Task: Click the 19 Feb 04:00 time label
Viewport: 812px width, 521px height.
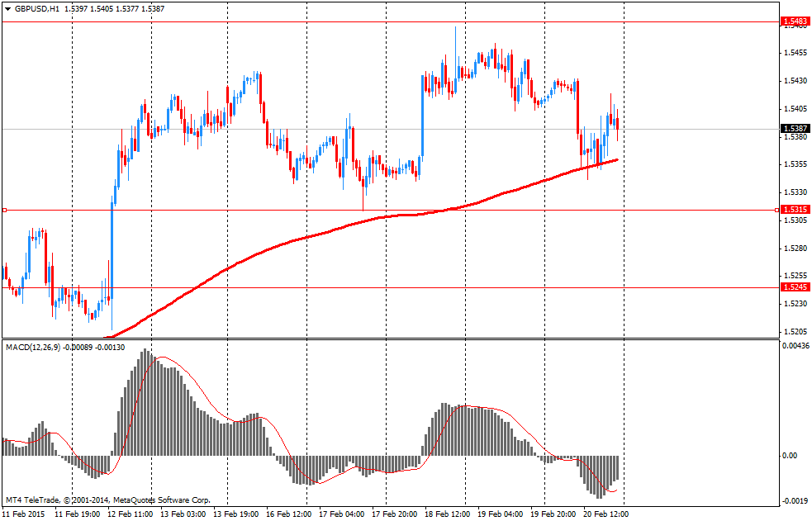Action: pos(500,514)
